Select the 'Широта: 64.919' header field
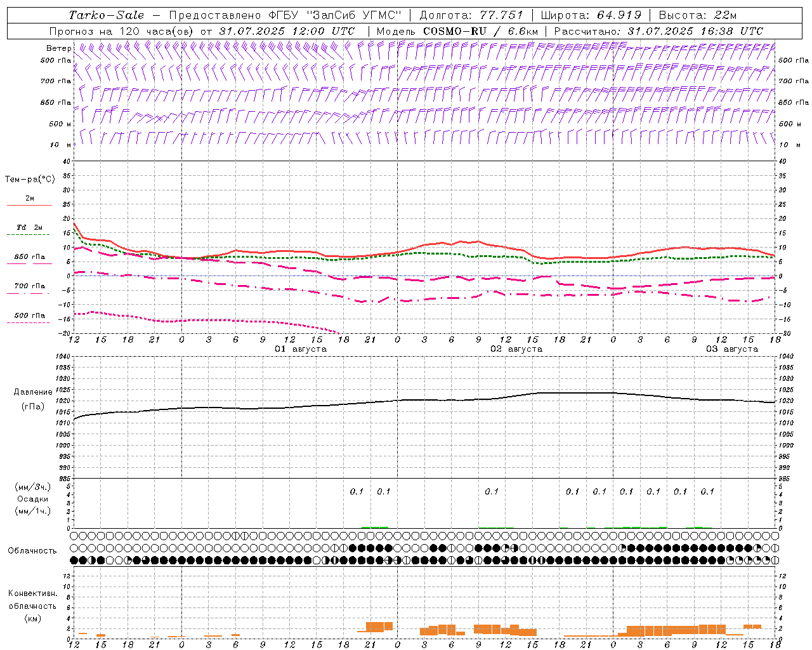Viewport: 812px width, 650px height. click(591, 15)
